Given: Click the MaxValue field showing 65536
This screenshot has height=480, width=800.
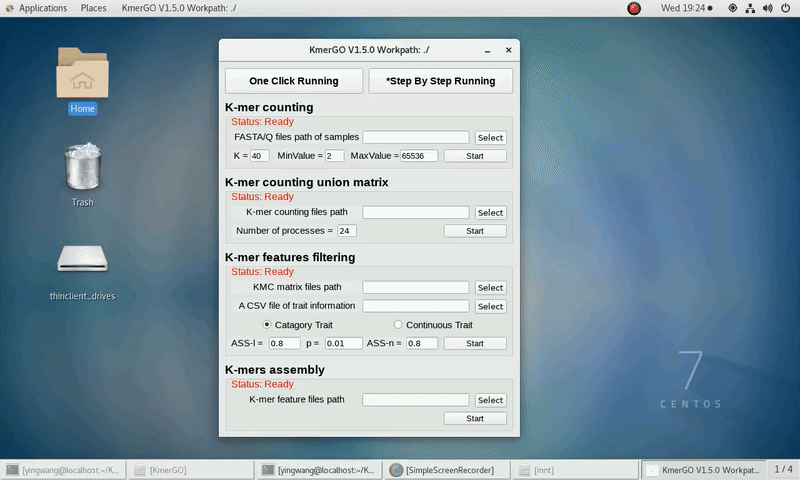Looking at the screenshot, I should pos(419,156).
